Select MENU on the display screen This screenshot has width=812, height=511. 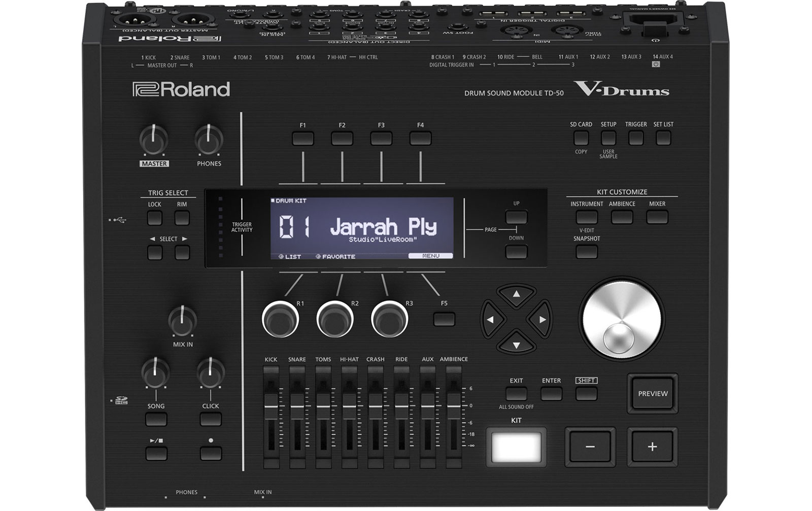[x=431, y=256]
